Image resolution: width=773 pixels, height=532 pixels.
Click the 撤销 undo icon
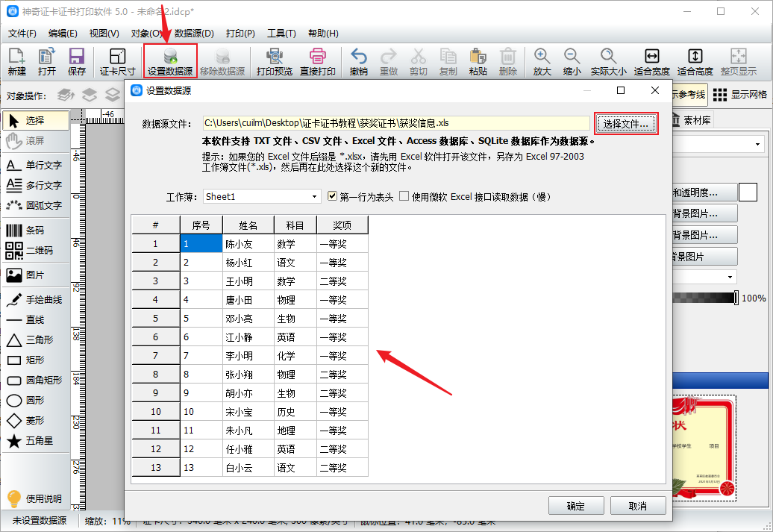358,62
